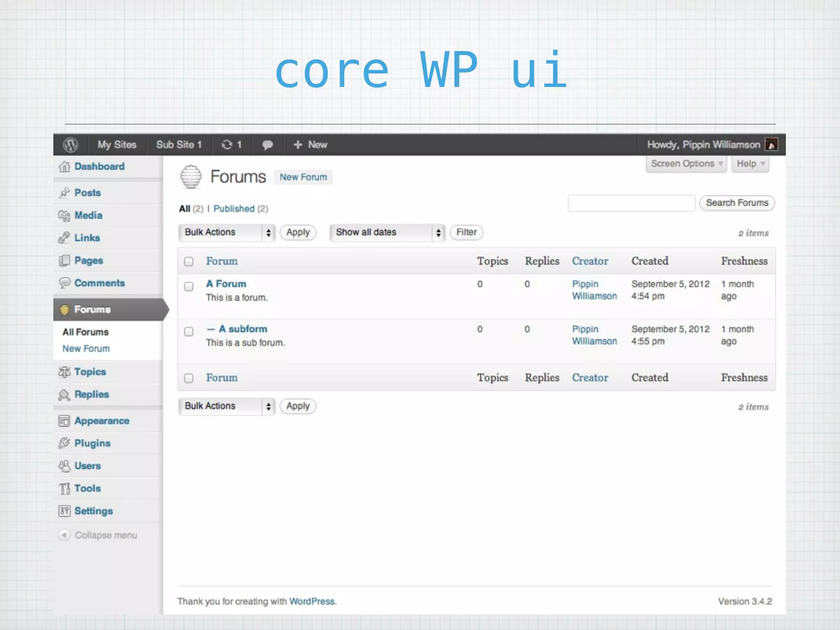
Task: Filter by Published forums link
Action: 234,209
